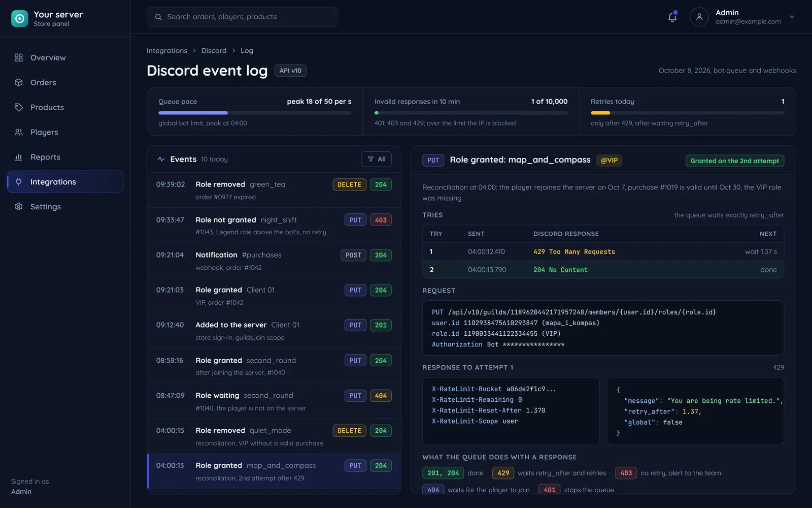This screenshot has height=508, width=812.
Task: Click the Overview grid icon in sidebar
Action: point(19,58)
